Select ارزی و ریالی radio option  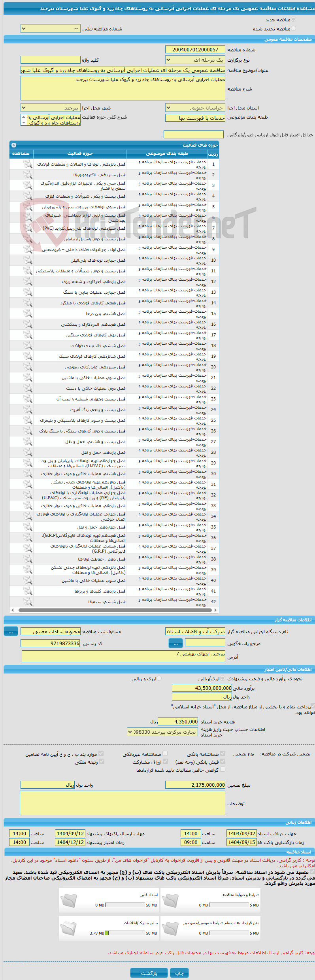[159, 678]
